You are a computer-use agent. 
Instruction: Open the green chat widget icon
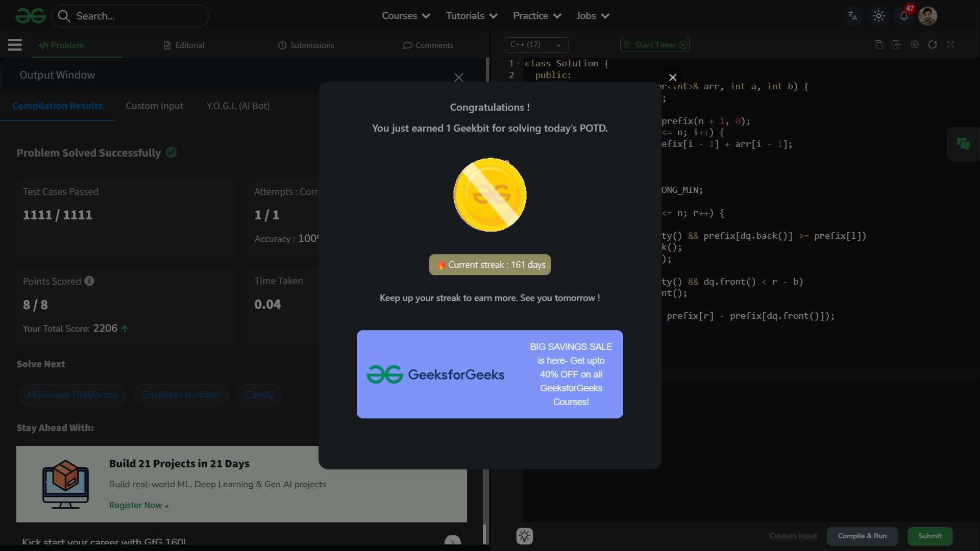963,144
